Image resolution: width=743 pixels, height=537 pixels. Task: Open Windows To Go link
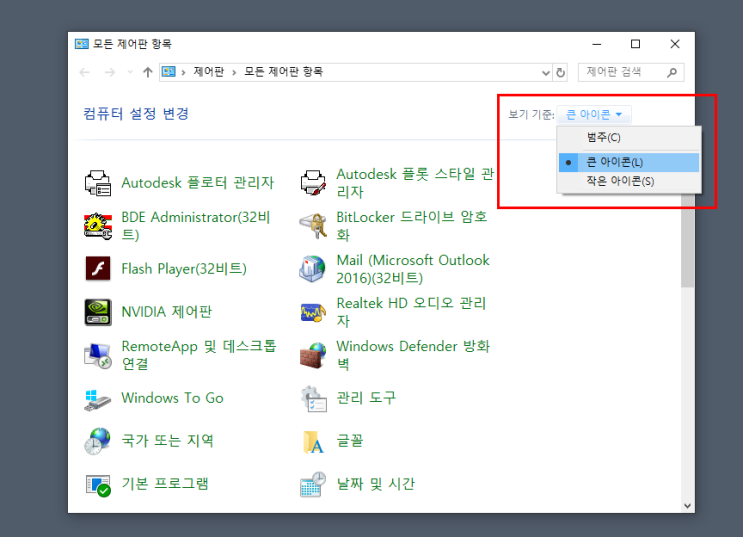(x=172, y=398)
